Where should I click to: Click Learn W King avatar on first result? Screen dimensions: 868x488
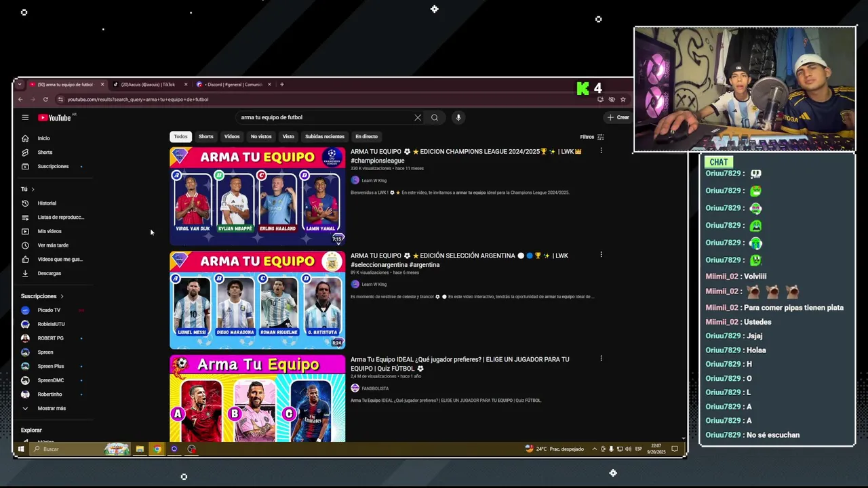355,180
